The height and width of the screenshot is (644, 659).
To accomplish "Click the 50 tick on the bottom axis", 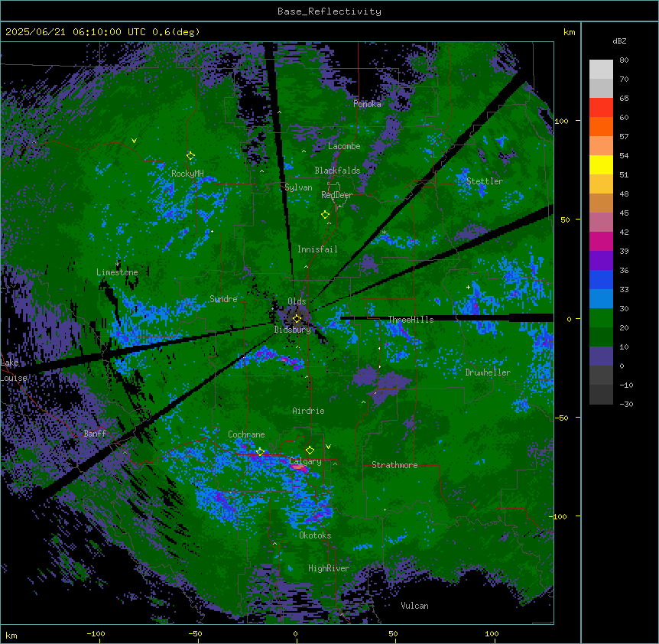I will [393, 633].
